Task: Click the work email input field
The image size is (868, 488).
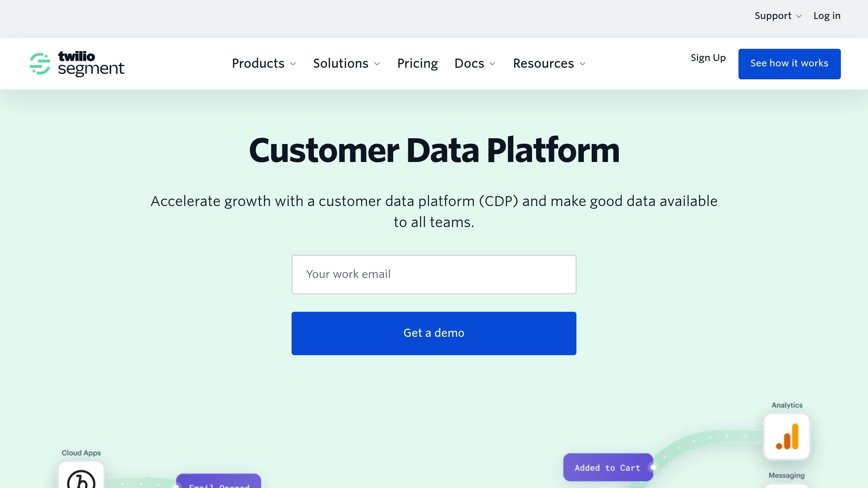Action: pyautogui.click(x=434, y=274)
